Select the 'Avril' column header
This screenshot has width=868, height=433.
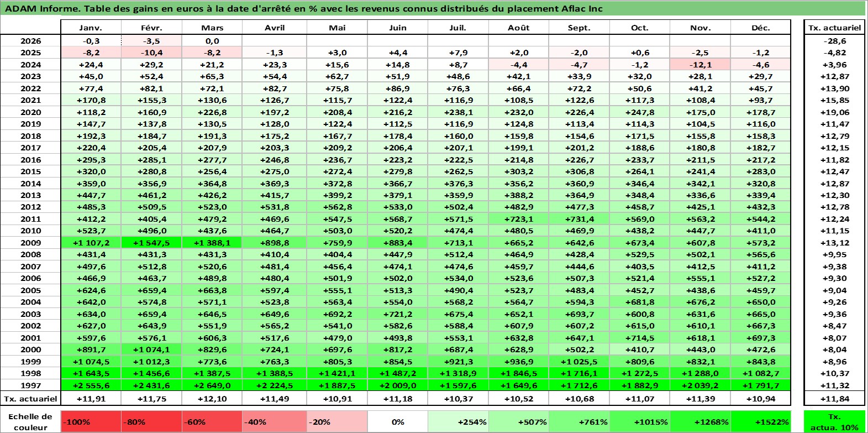pos(275,28)
